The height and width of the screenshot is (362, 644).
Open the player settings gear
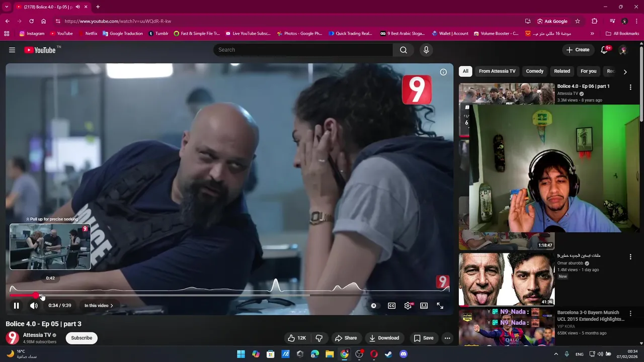408,305
